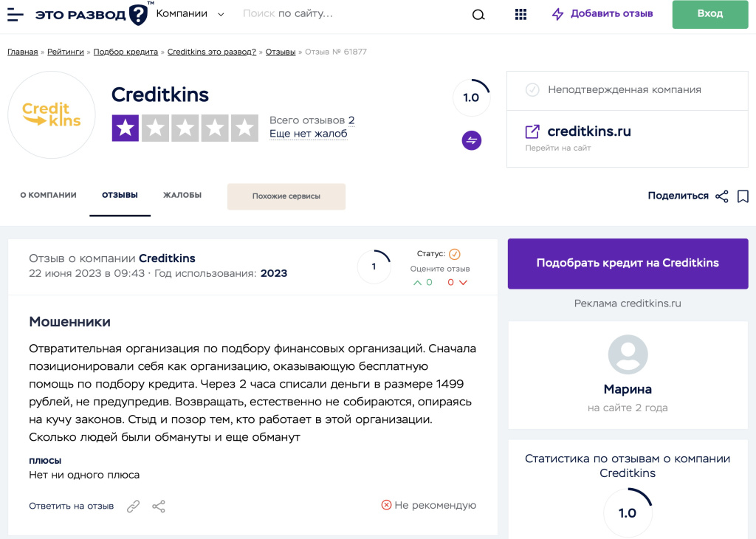Click the purple compare arrows icon

[472, 140]
